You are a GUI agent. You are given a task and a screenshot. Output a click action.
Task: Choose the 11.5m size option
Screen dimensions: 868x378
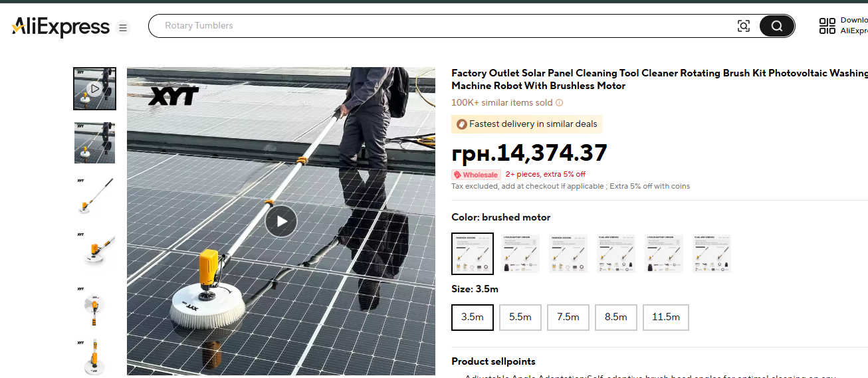pyautogui.click(x=665, y=317)
